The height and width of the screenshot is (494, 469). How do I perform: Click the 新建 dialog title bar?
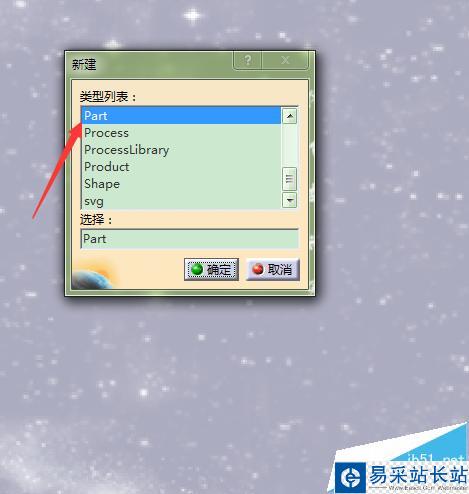point(150,64)
